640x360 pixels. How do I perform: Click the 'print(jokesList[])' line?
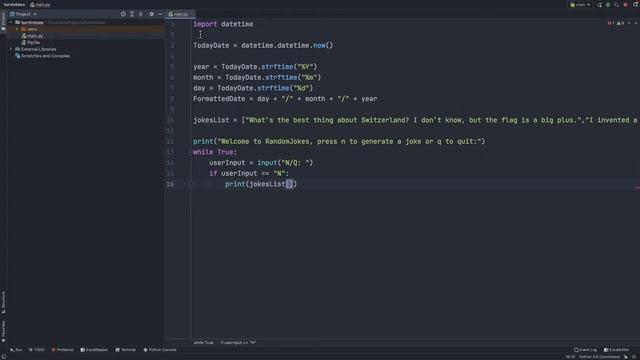pyautogui.click(x=261, y=184)
